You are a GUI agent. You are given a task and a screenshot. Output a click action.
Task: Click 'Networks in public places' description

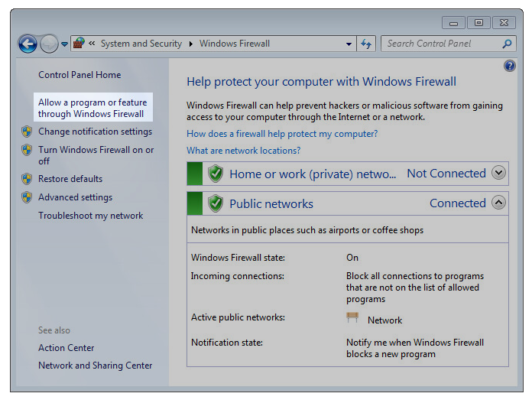[307, 230]
